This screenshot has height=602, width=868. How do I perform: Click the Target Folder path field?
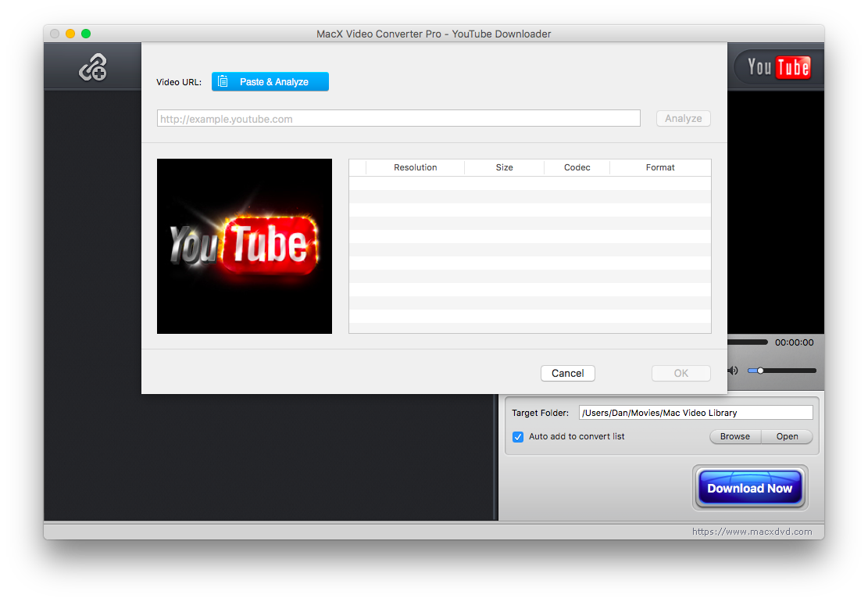(x=696, y=413)
